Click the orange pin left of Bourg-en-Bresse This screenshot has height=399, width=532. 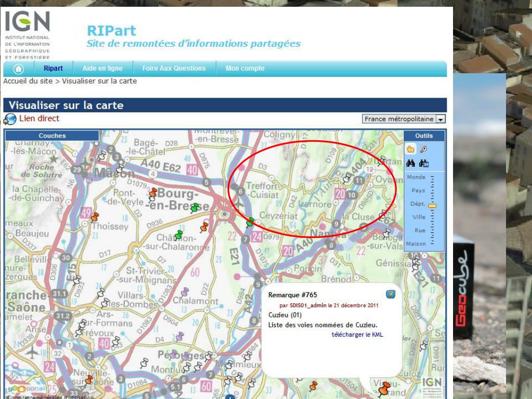click(153, 192)
